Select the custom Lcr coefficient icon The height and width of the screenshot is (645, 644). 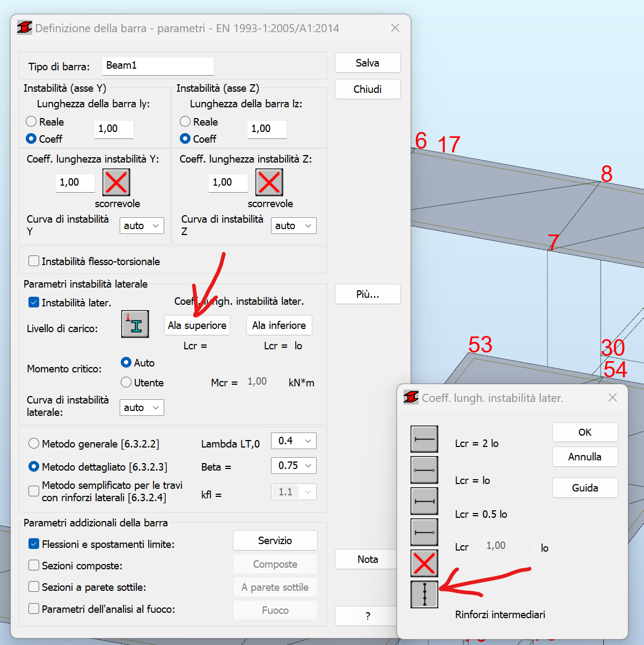click(424, 532)
